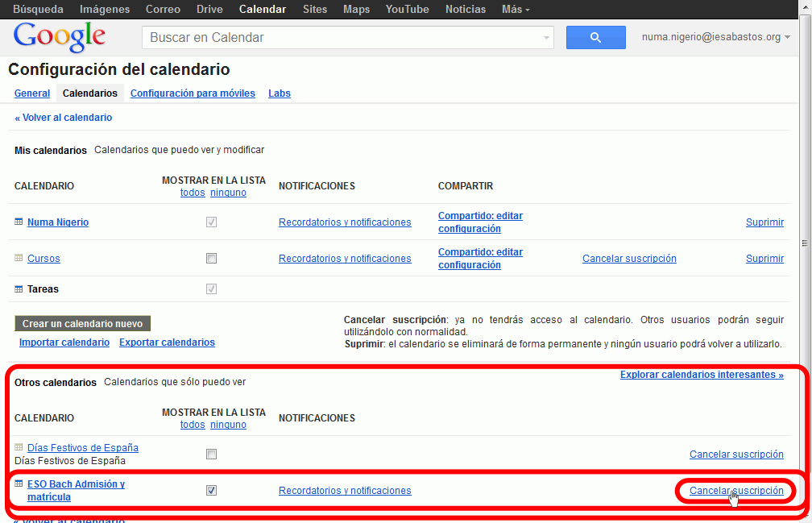The height and width of the screenshot is (523, 812).
Task: Click the Tareas calendar name
Action: click(x=43, y=289)
